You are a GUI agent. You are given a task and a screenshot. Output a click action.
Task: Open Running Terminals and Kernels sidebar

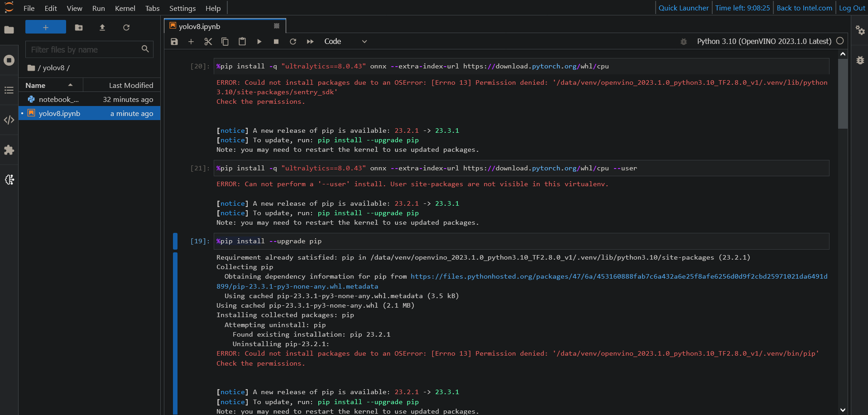click(9, 60)
